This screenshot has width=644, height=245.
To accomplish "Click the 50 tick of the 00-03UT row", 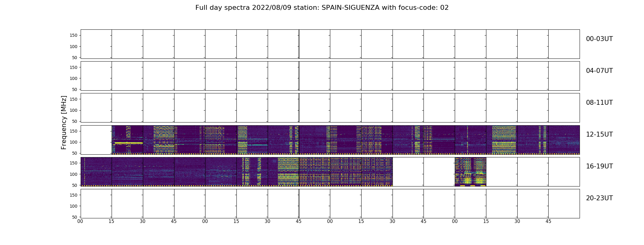I will (x=75, y=58).
